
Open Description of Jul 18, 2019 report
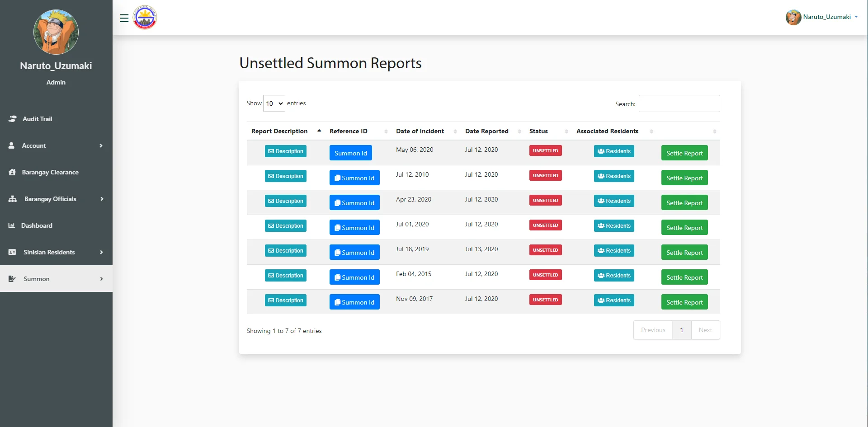point(286,251)
